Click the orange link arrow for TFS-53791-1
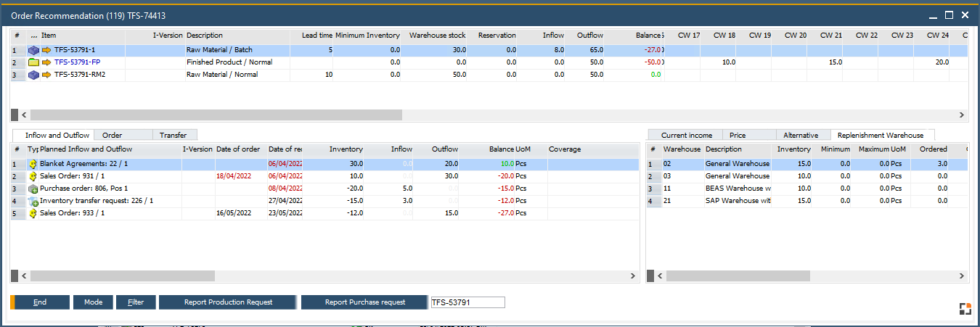The height and width of the screenshot is (327, 980). point(46,51)
